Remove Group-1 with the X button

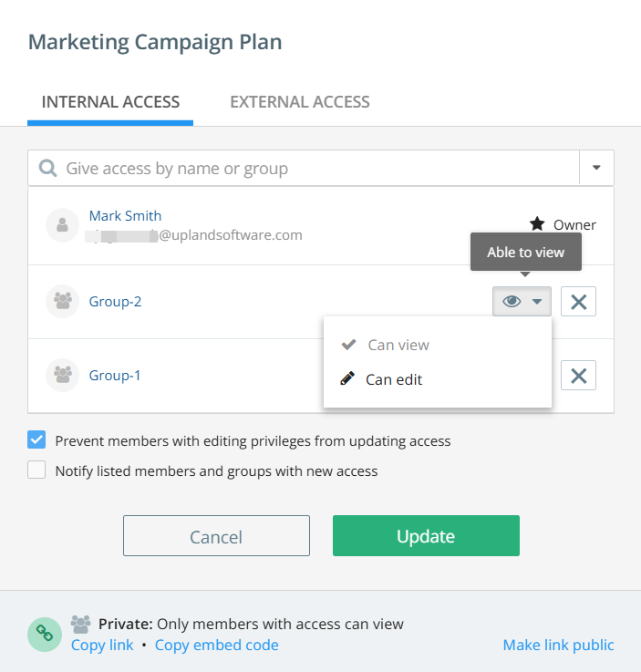578,376
